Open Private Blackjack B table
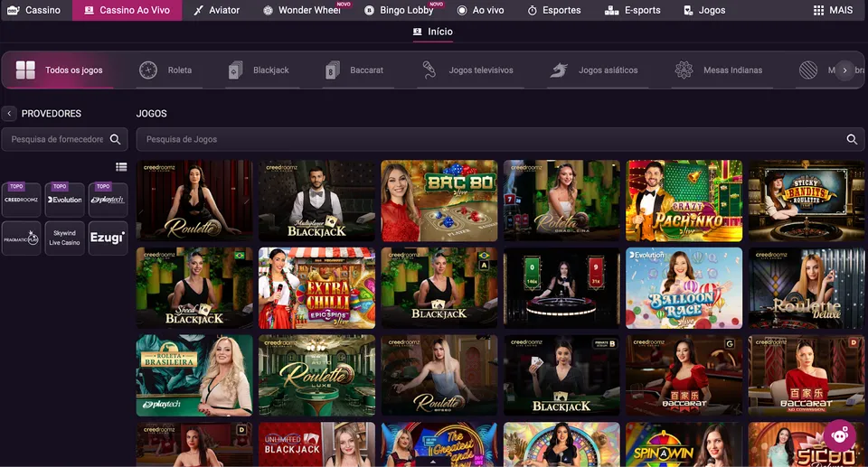 pos(561,375)
